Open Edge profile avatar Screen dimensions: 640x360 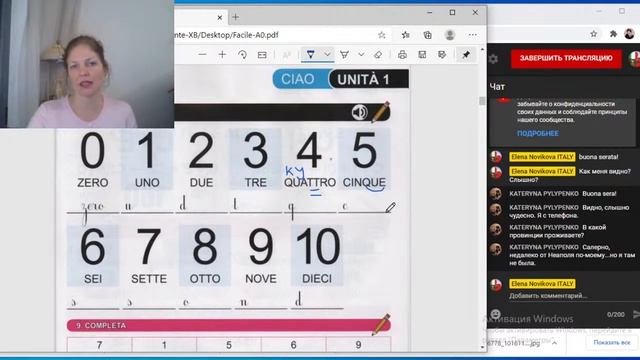(450, 35)
